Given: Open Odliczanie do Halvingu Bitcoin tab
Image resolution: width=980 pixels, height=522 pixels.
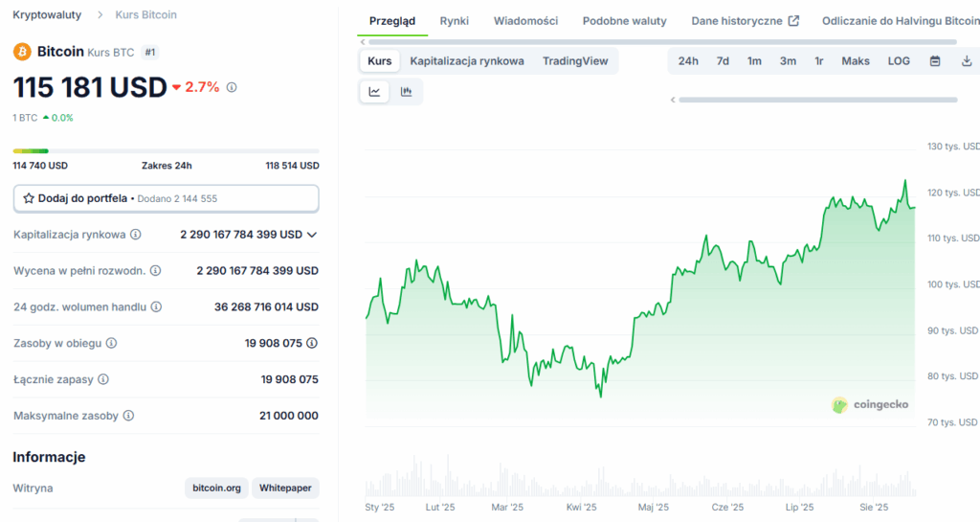Looking at the screenshot, I should click(x=901, y=21).
